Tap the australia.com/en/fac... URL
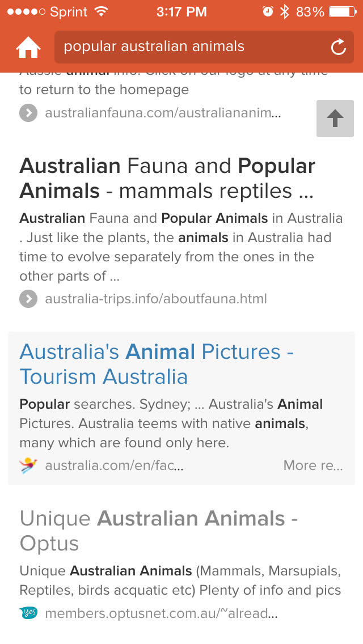The image size is (363, 644). pyautogui.click(x=114, y=465)
